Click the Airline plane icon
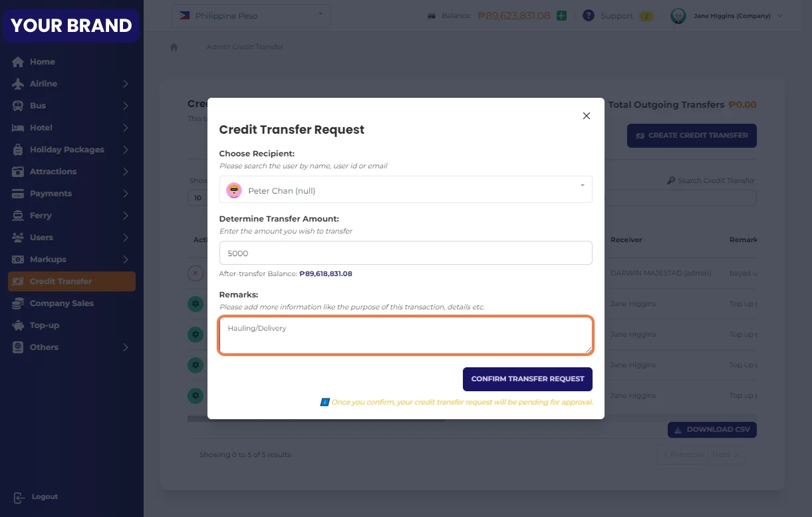The width and height of the screenshot is (812, 517). coord(18,84)
